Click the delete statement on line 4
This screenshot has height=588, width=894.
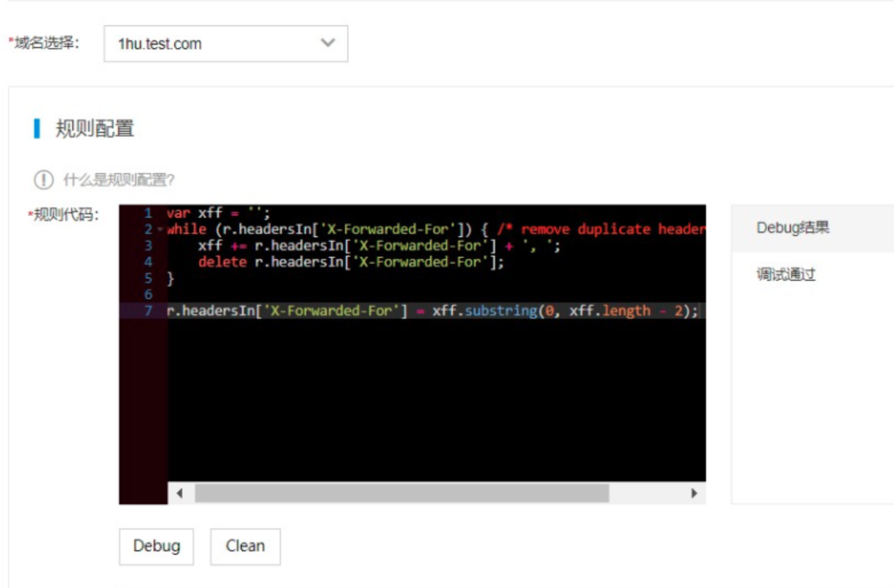coord(351,262)
